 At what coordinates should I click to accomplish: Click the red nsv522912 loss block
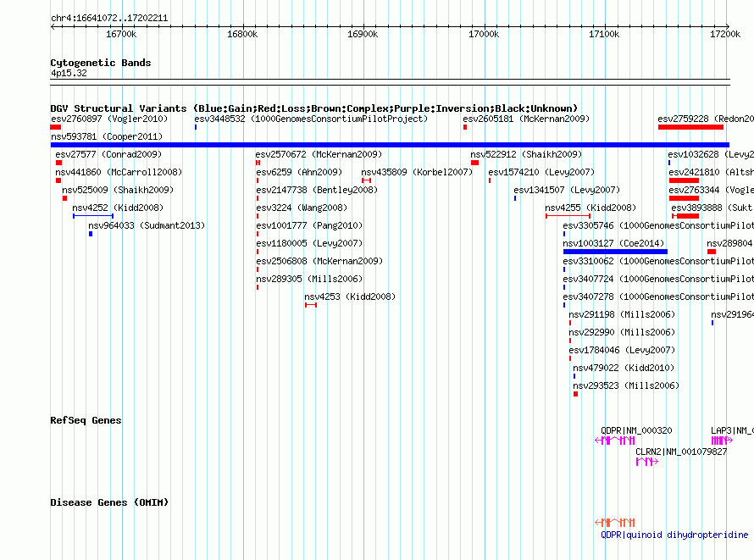474,163
